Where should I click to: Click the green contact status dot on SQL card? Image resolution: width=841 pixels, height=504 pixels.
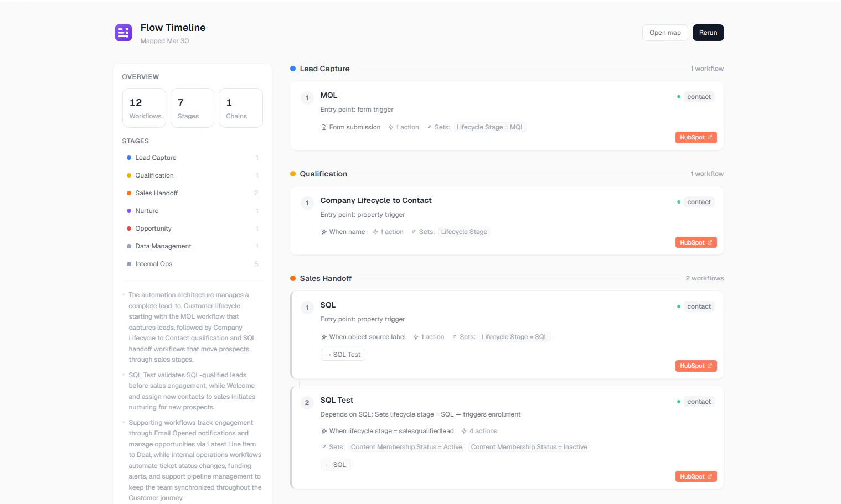pos(679,306)
